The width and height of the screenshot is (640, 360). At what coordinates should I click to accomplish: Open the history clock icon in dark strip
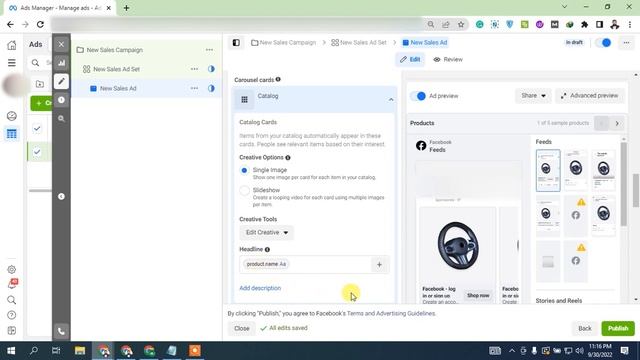(x=61, y=100)
